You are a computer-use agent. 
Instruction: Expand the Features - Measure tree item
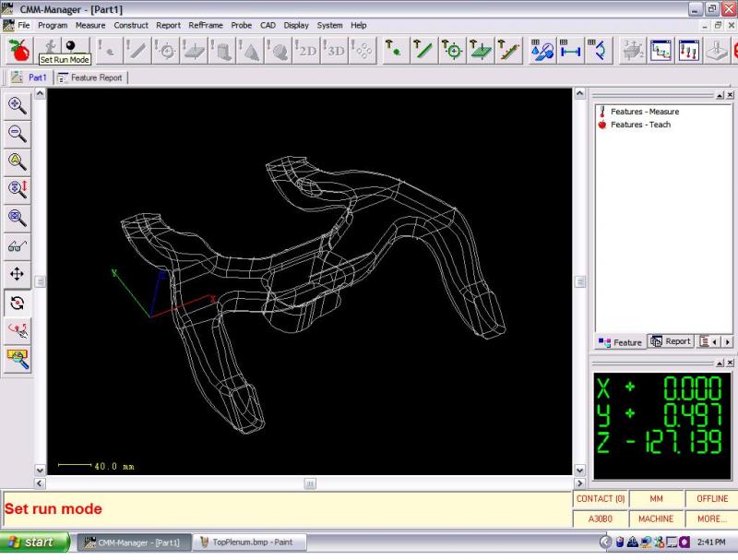point(644,112)
